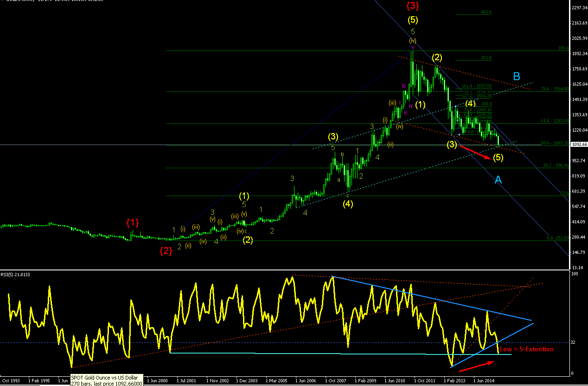The image size is (588, 386).
Task: Click '270 bars, last price 1092.66000' tooltip line
Action: 107,384
